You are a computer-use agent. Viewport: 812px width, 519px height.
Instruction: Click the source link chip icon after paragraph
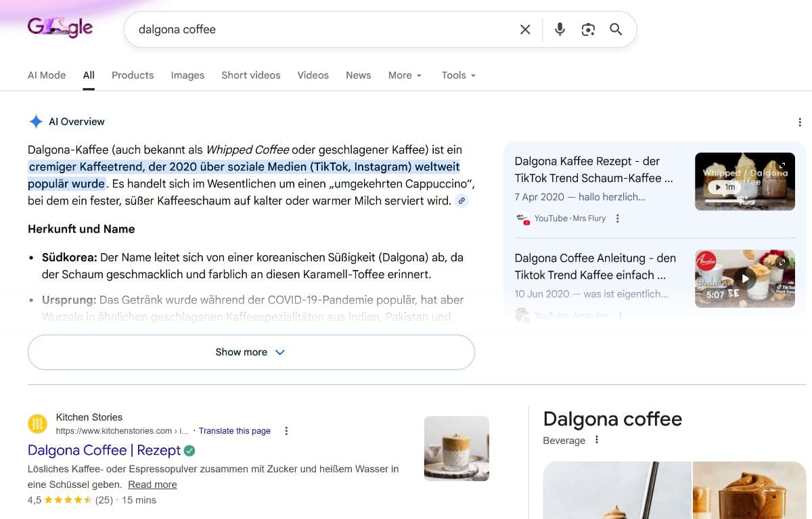tap(461, 201)
